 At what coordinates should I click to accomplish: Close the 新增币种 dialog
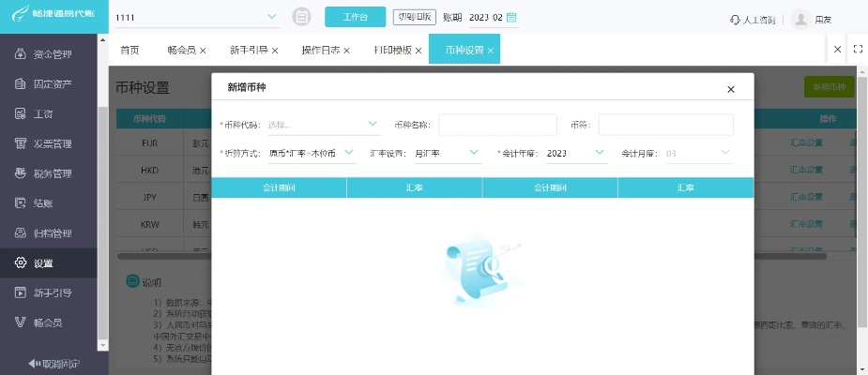coord(731,89)
